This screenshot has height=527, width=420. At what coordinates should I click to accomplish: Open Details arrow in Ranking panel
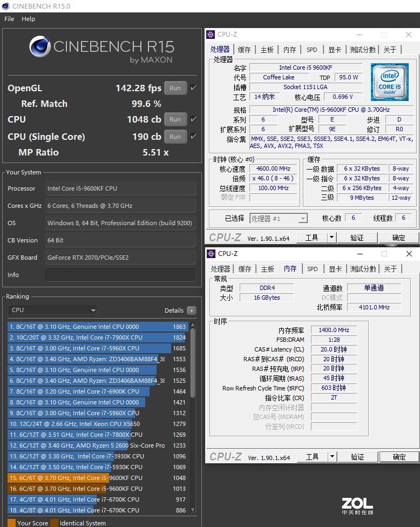pos(192,310)
